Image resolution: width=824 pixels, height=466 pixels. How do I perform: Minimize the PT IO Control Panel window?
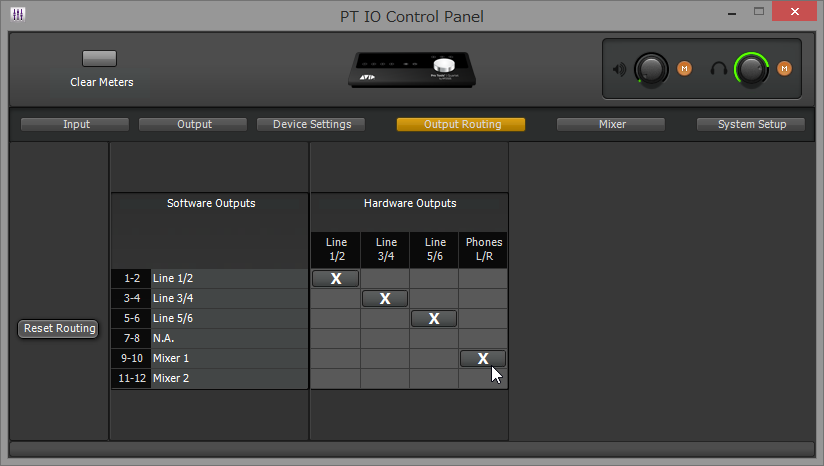click(732, 13)
